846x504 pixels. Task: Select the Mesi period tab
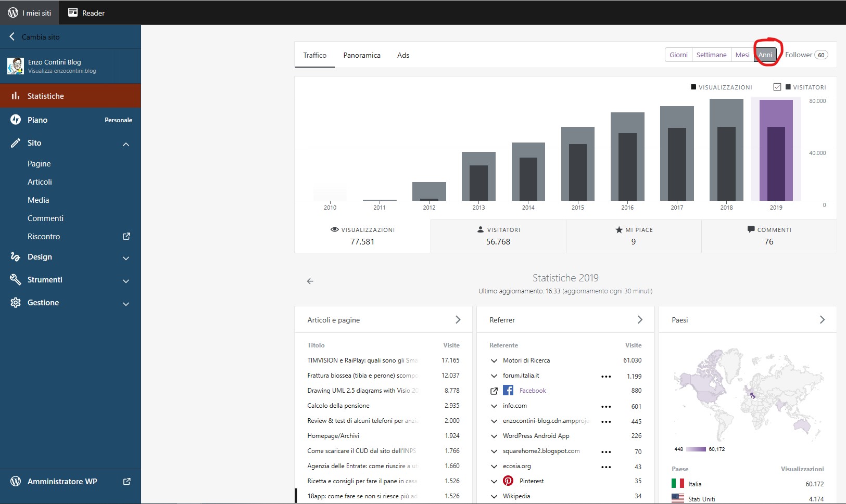pyautogui.click(x=742, y=55)
